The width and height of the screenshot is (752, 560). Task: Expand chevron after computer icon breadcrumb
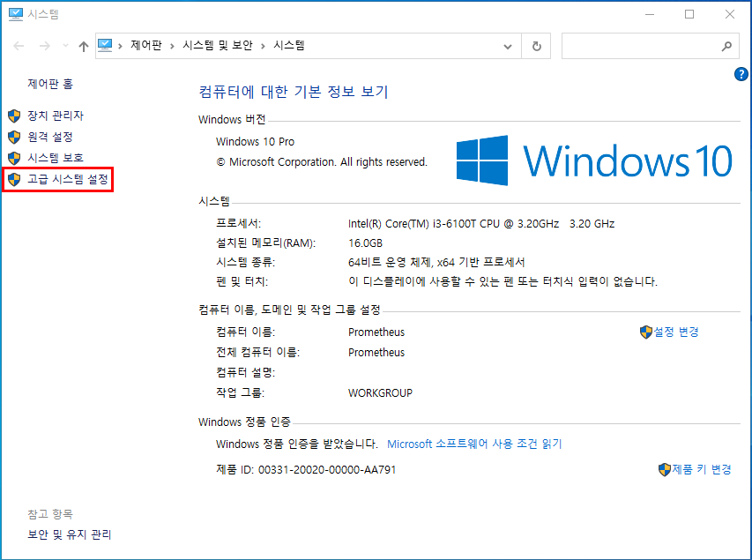coord(121,46)
